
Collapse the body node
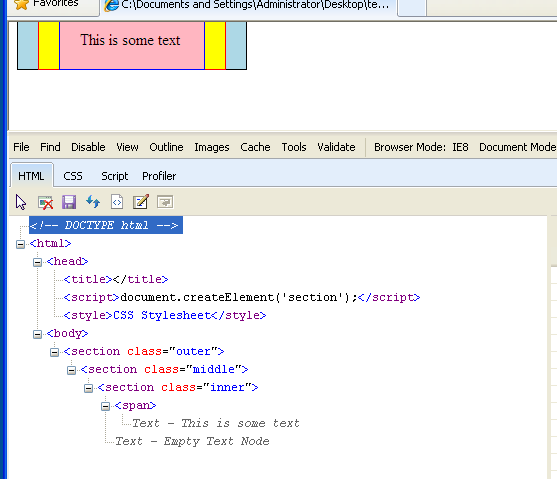coord(37,334)
